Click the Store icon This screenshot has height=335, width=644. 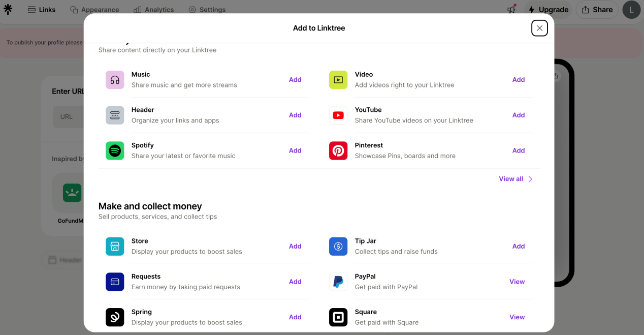[115, 247]
